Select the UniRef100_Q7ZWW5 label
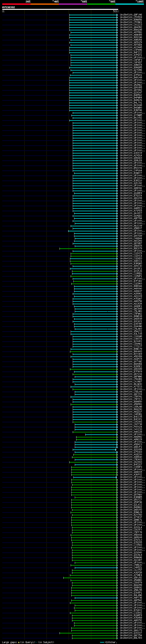Viewport: 146px width, 644px height. 131,115
